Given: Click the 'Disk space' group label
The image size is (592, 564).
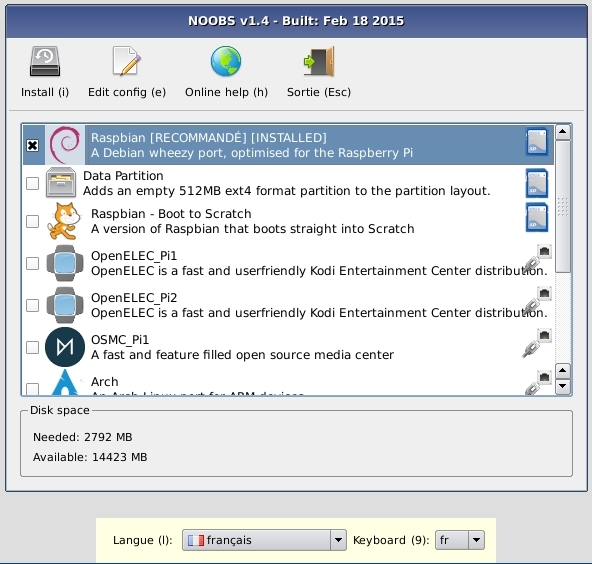Looking at the screenshot, I should pyautogui.click(x=60, y=410).
